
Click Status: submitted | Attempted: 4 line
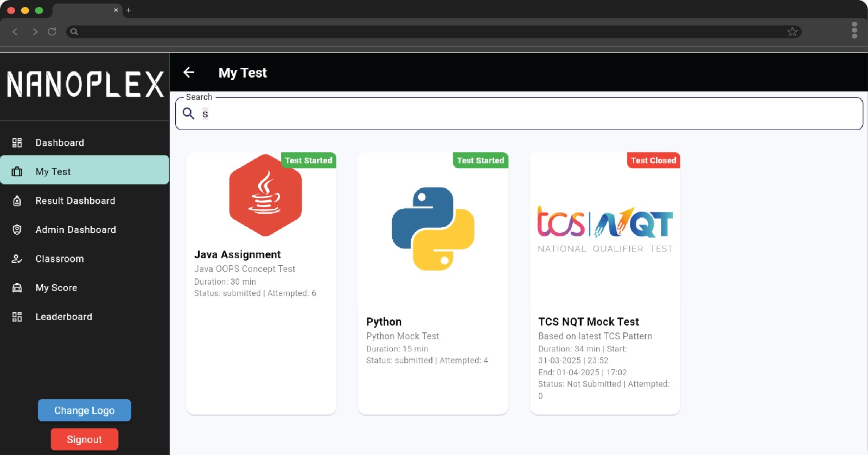click(427, 361)
